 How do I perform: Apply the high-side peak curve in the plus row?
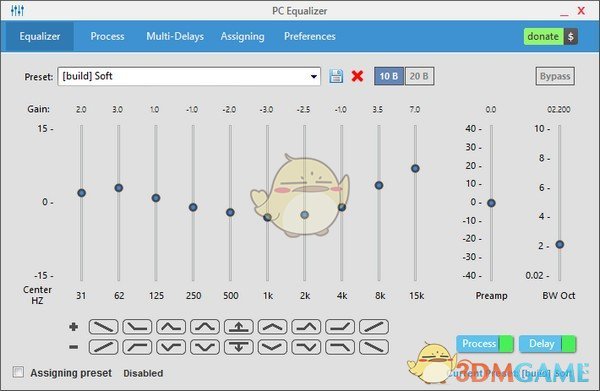(x=306, y=327)
